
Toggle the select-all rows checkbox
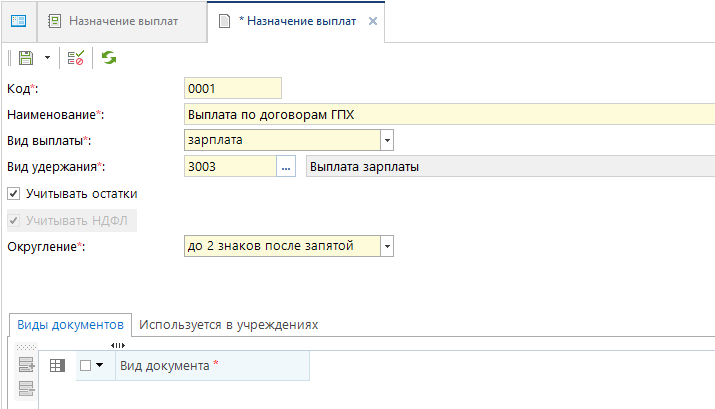point(85,365)
